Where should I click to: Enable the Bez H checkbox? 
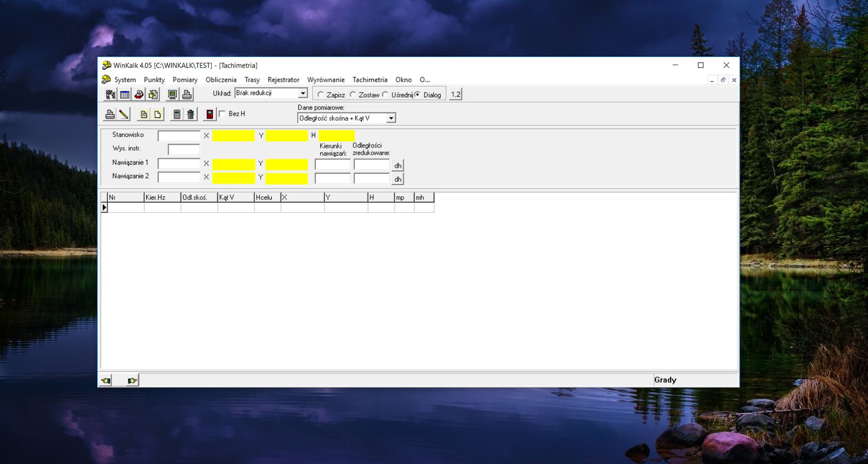[222, 114]
